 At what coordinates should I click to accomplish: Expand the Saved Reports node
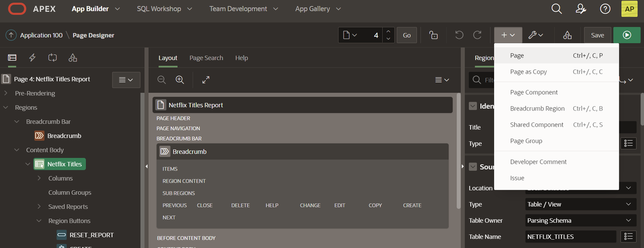(x=39, y=207)
